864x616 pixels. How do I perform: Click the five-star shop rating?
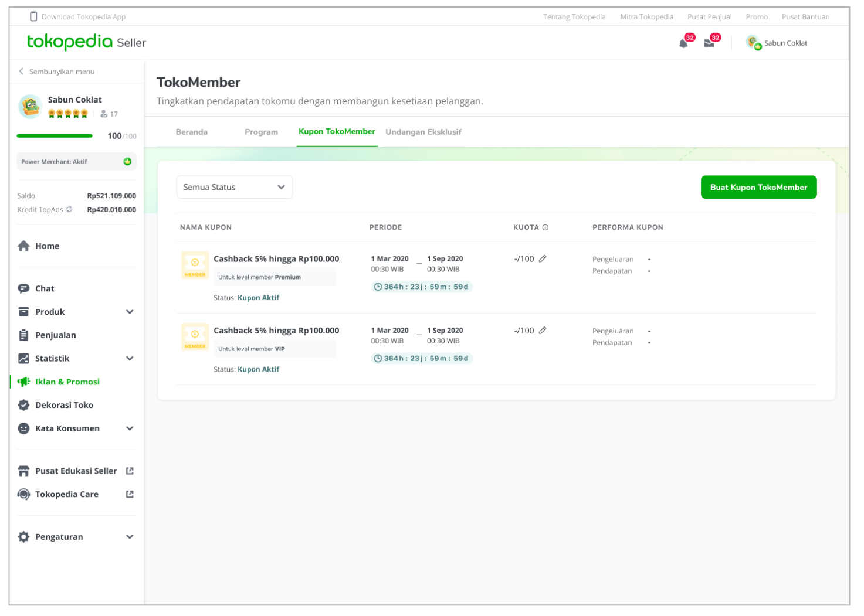point(68,114)
